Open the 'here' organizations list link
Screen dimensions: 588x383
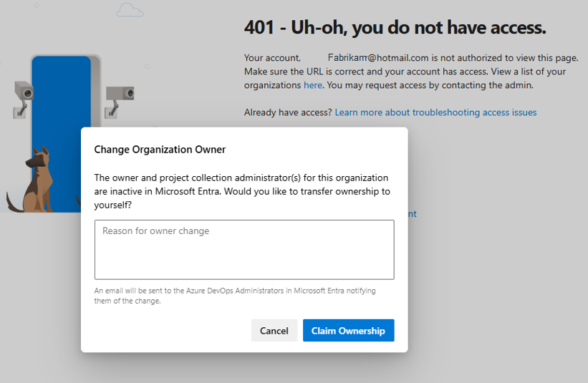[x=313, y=85]
